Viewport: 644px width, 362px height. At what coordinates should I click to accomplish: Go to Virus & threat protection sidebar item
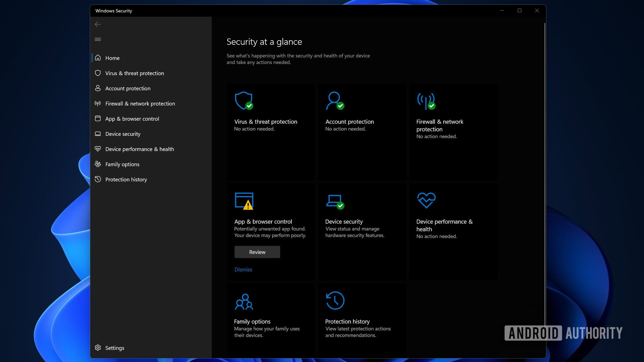click(152, 73)
